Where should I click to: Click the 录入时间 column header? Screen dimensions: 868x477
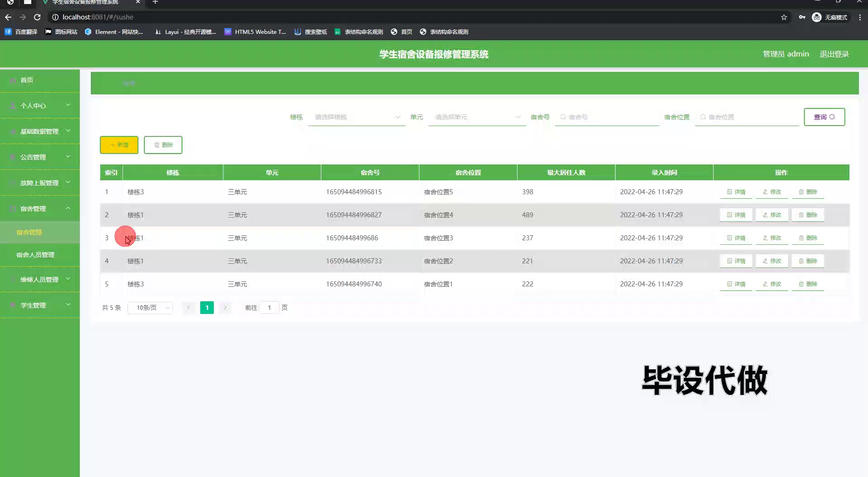[x=664, y=173]
